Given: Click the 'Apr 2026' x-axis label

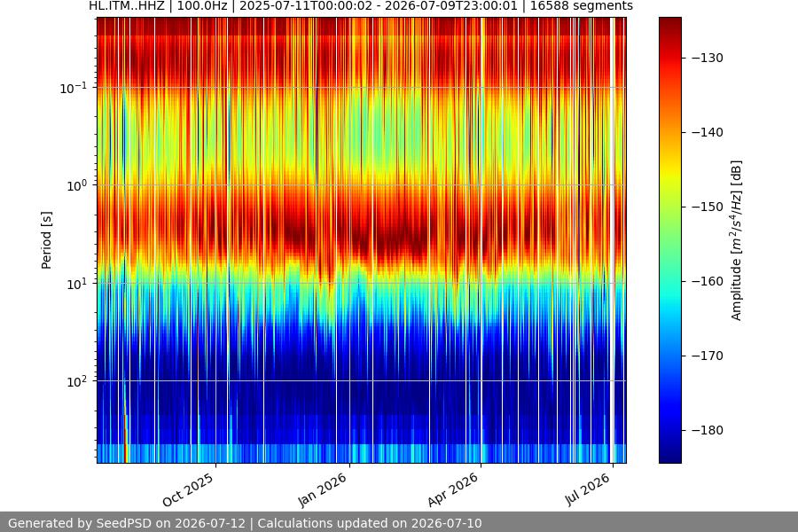Looking at the screenshot, I should pos(453,490).
